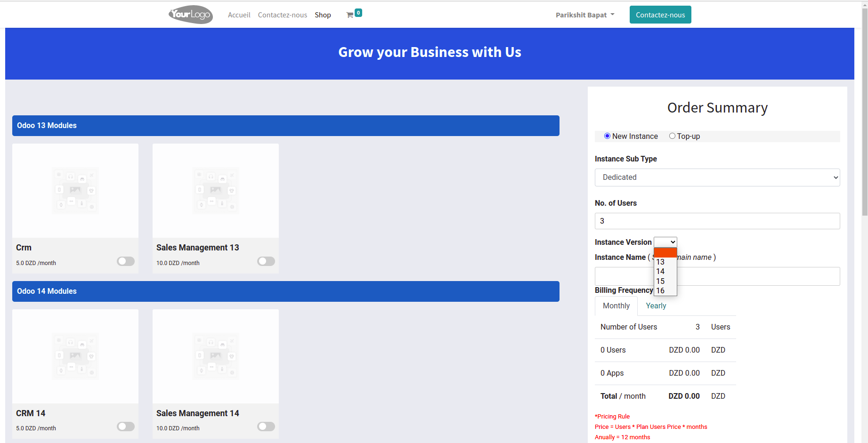Open the Shop menu item
This screenshot has height=443, width=868.
tap(323, 15)
